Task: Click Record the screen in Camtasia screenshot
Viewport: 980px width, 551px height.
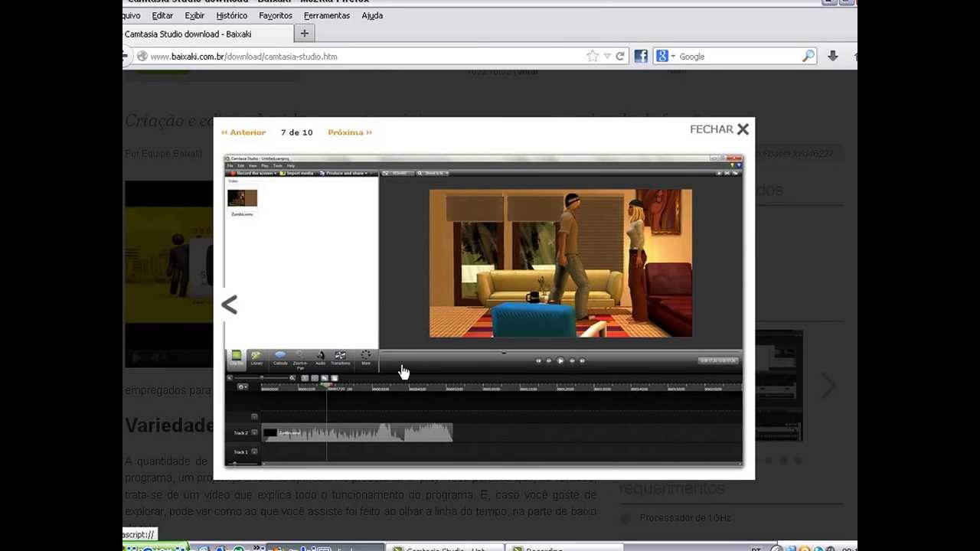Action: pos(252,174)
